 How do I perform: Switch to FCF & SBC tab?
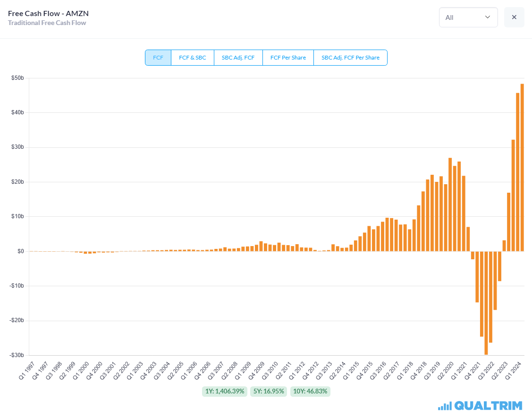(193, 58)
